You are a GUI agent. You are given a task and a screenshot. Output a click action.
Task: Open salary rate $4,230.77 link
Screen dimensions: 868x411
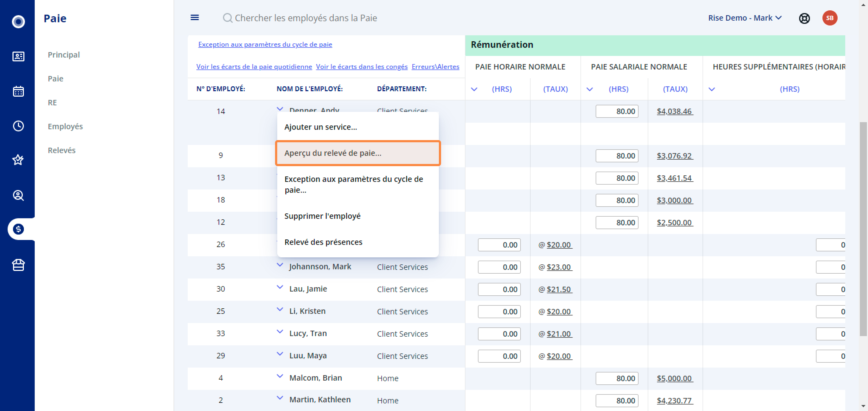[x=675, y=400]
